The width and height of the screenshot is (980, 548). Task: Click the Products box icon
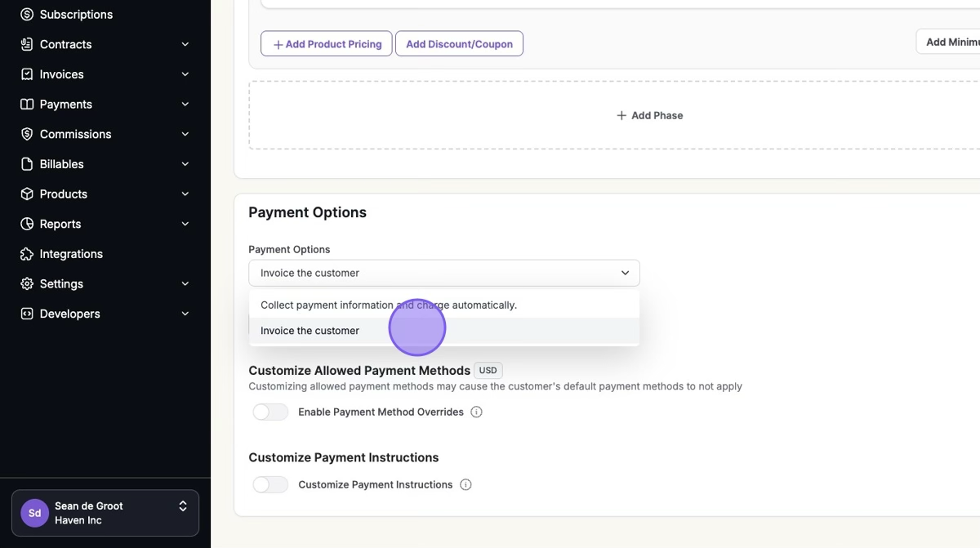27,194
